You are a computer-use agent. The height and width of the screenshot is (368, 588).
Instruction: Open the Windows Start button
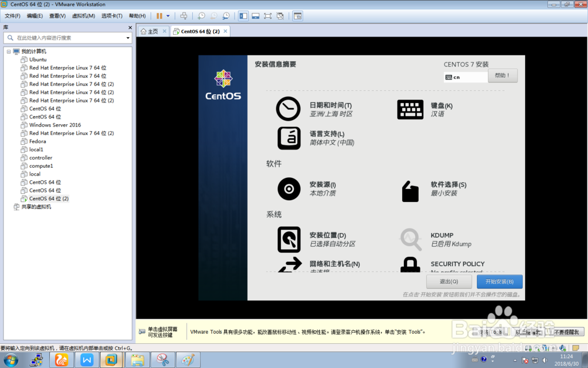click(x=10, y=360)
